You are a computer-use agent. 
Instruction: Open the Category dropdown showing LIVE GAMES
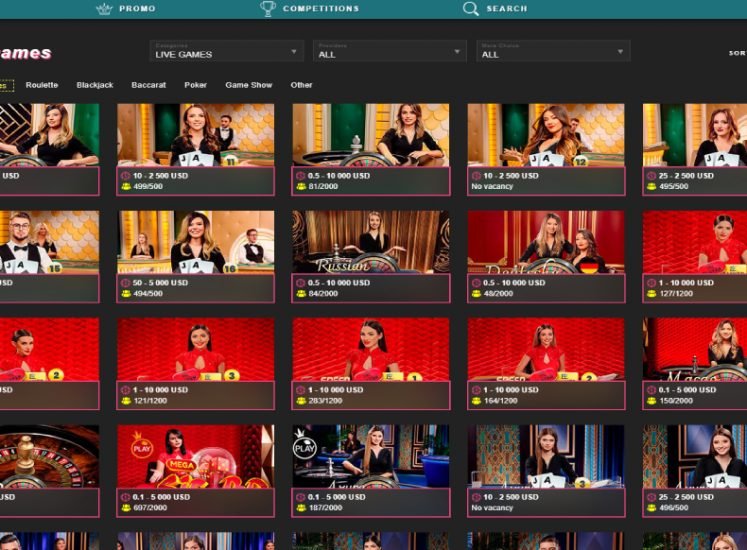click(226, 51)
